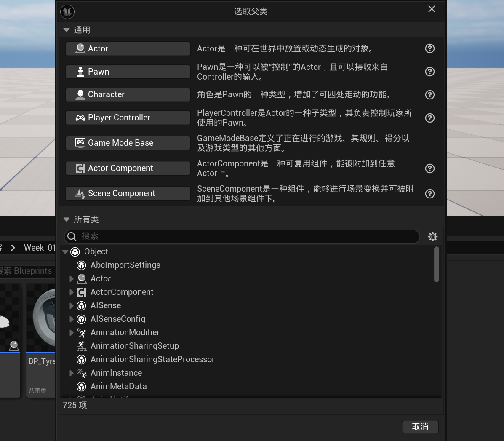504x441 pixels.
Task: Select ActorComponent in the class tree
Action: click(x=122, y=292)
